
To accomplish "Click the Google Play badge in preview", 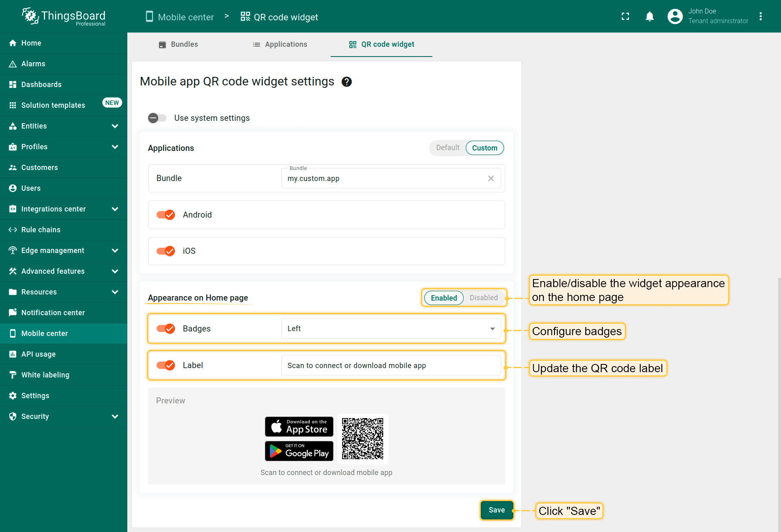I will 299,451.
